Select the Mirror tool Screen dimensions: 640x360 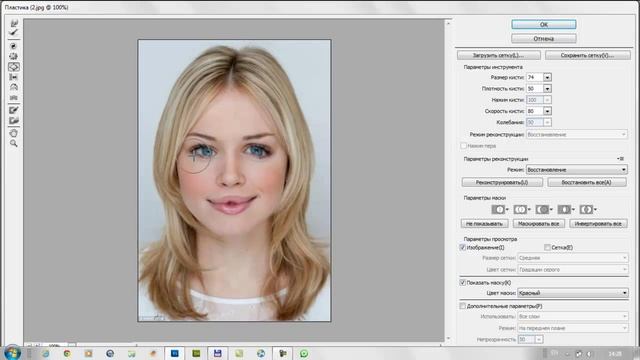pos(14,87)
